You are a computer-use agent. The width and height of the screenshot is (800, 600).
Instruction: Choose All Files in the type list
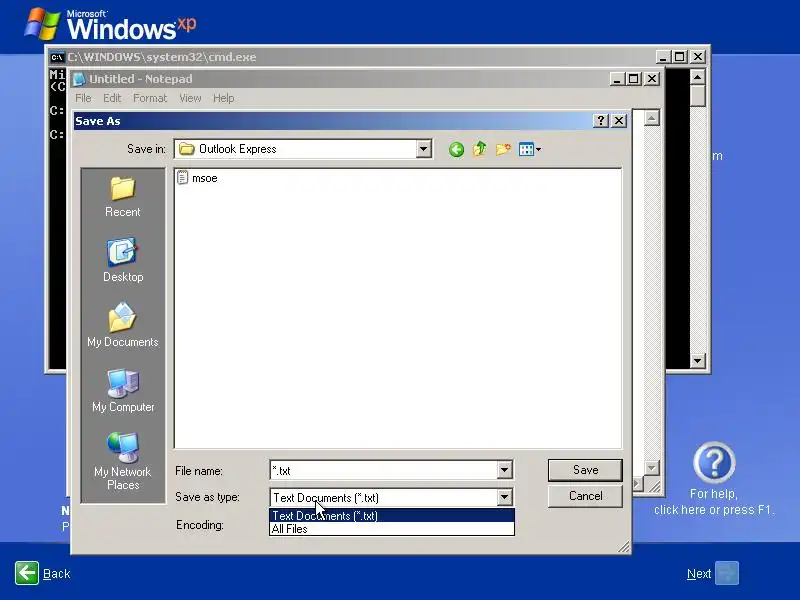pyautogui.click(x=391, y=529)
